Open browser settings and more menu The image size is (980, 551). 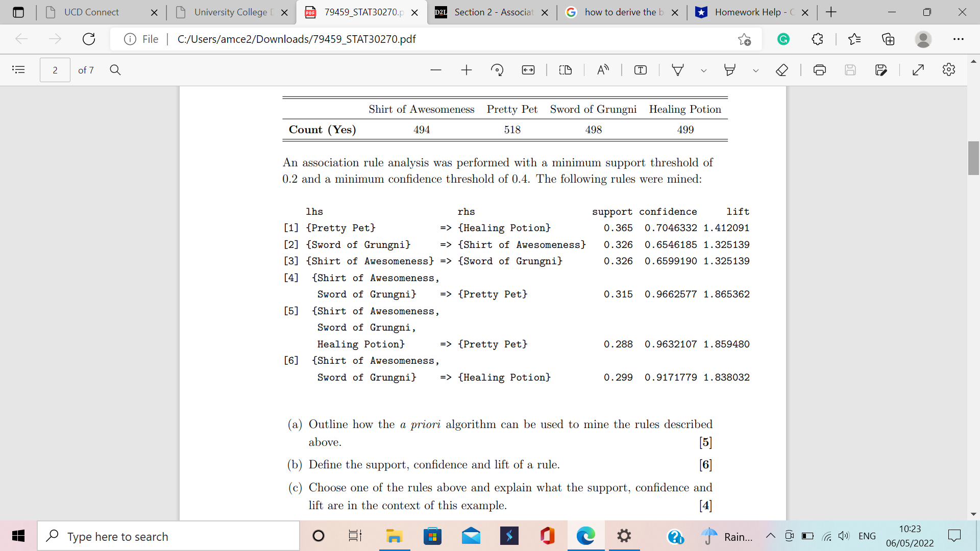point(959,39)
